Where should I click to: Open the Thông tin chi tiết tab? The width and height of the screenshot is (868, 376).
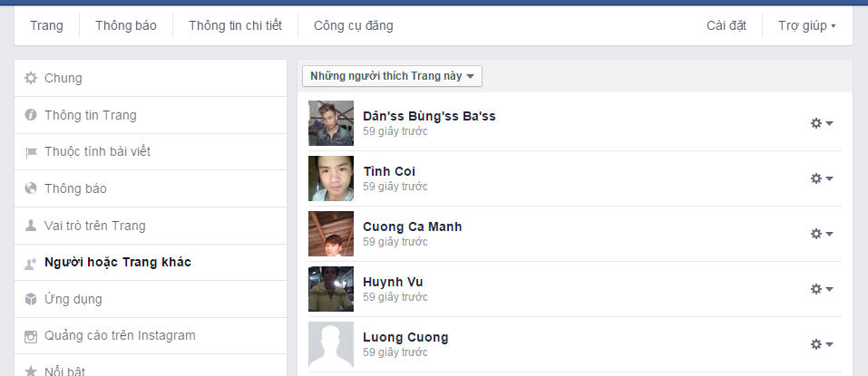[235, 25]
